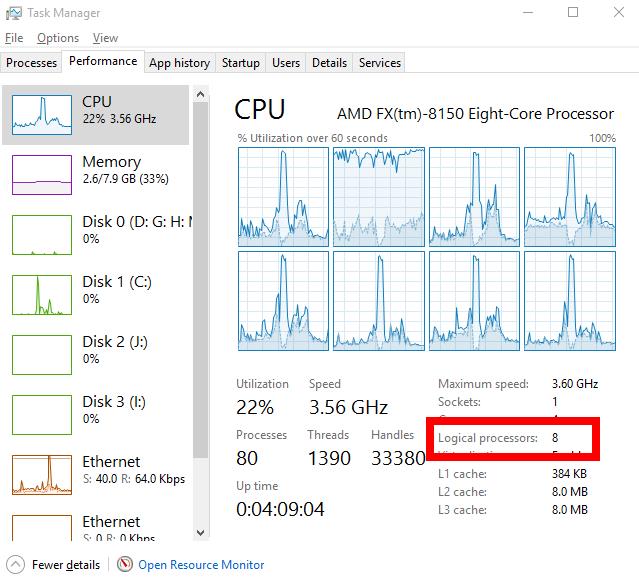Click the sidebar scroll down arrow
The height and width of the screenshot is (585, 639).
point(201,534)
